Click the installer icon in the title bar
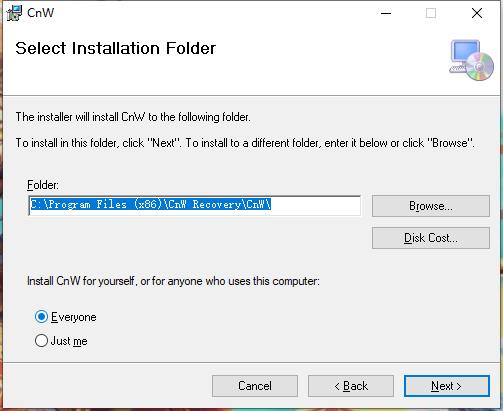The height and width of the screenshot is (411, 503). tap(14, 13)
